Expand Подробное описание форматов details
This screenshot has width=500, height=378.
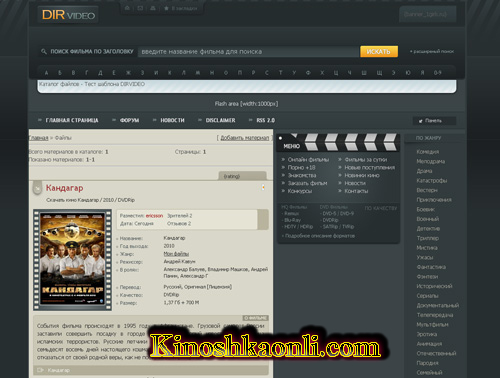[x=318, y=236]
